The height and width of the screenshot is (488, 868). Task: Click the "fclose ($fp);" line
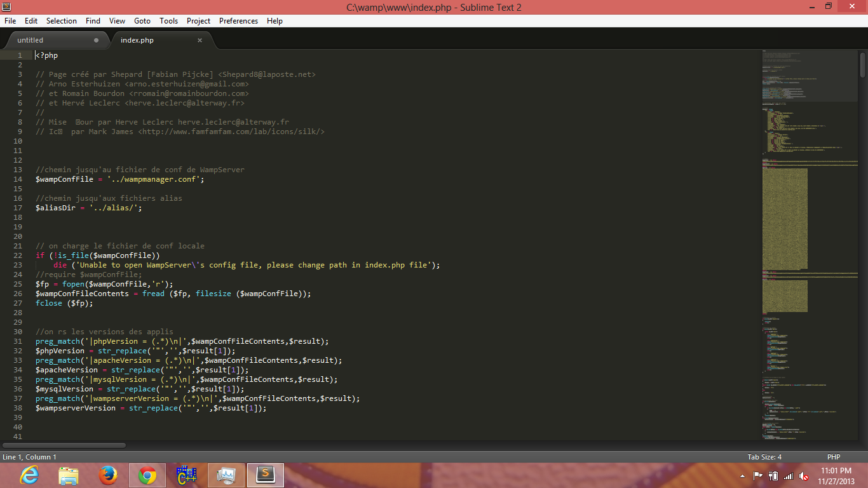pyautogui.click(x=64, y=303)
